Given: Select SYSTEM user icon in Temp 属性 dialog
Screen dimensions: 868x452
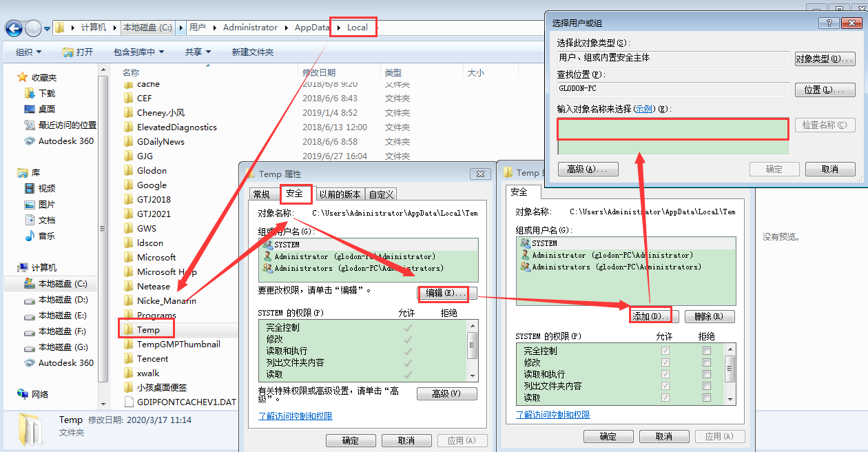Looking at the screenshot, I should pos(267,245).
